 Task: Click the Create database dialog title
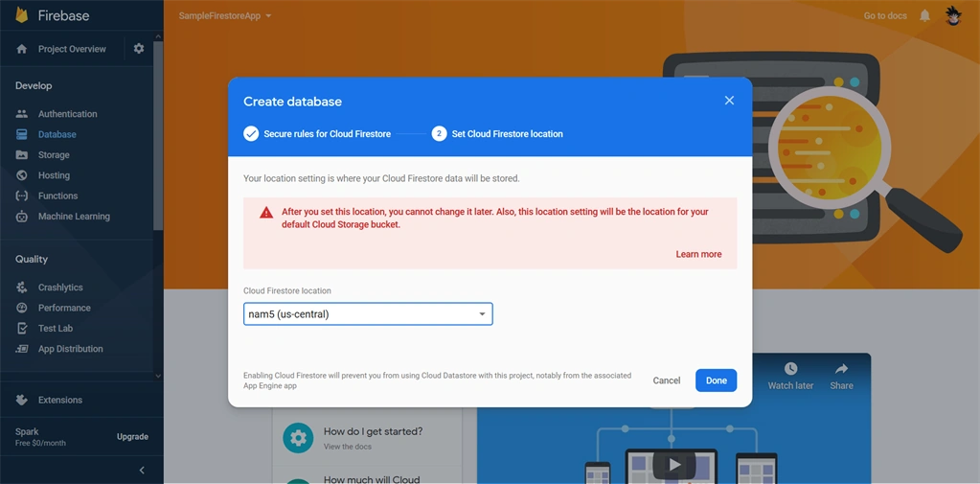coord(292,102)
